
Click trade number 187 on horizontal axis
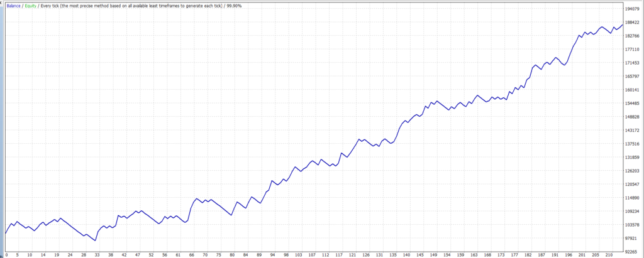tap(541, 255)
